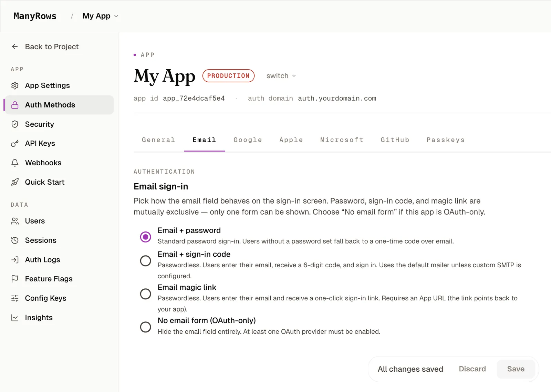The height and width of the screenshot is (392, 551).
Task: Click the Auth Logs sign-in icon
Action: pos(15,259)
